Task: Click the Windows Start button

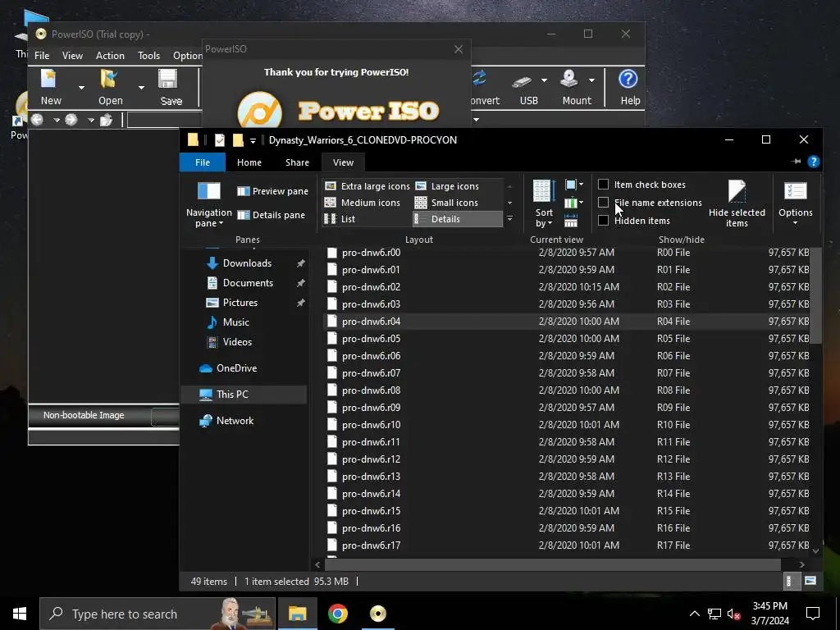Action: coord(20,614)
